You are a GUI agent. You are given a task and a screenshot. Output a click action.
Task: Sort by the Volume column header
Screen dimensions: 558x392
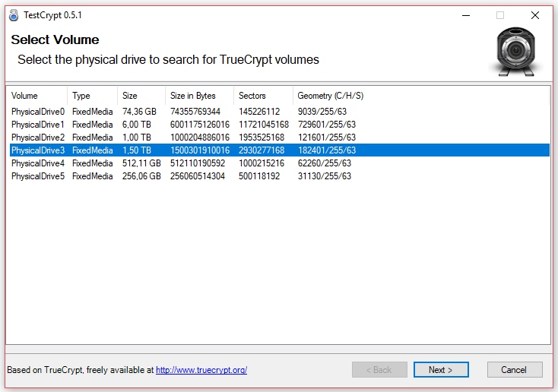pyautogui.click(x=36, y=96)
